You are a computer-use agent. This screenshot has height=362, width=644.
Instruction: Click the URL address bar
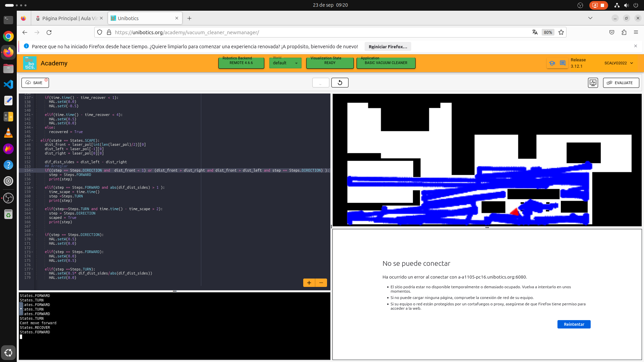pyautogui.click(x=302, y=33)
